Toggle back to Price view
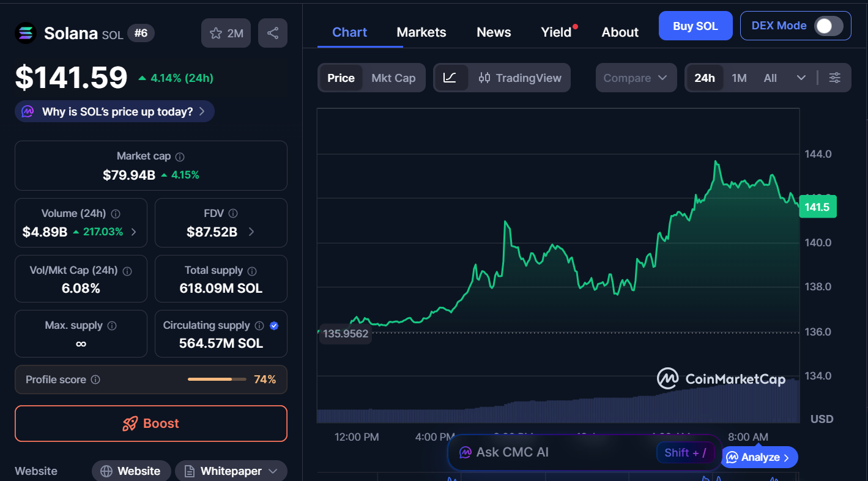Viewport: 868px width, 481px height. click(341, 78)
